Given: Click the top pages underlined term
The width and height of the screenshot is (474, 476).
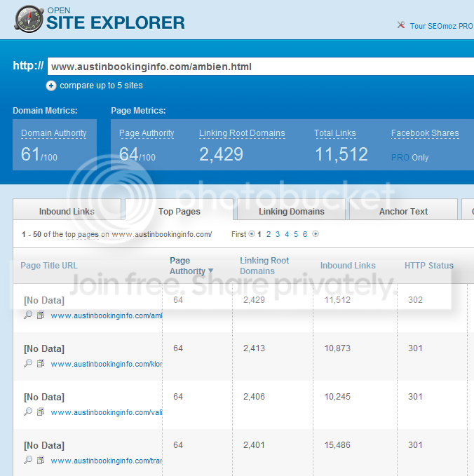Looking at the screenshot, I should point(83,235).
